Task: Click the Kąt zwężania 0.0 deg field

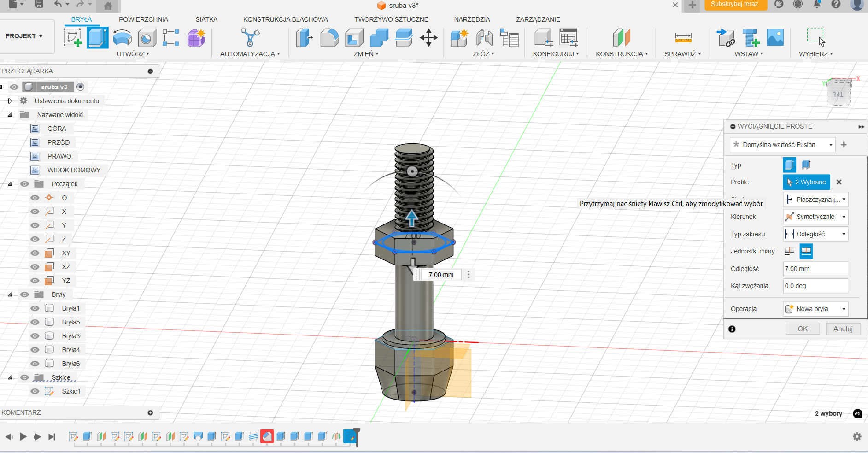Action: [815, 286]
